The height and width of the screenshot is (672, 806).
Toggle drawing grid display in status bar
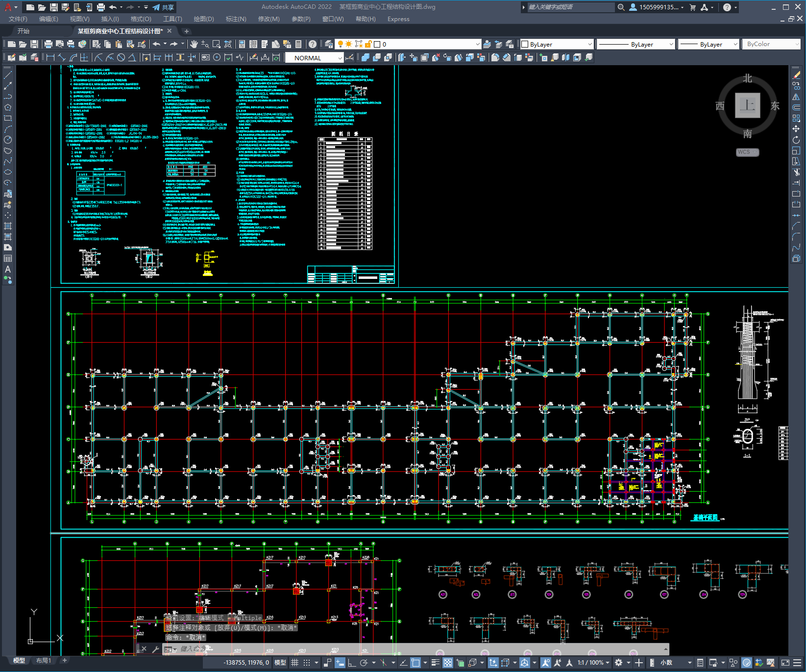pos(294,663)
